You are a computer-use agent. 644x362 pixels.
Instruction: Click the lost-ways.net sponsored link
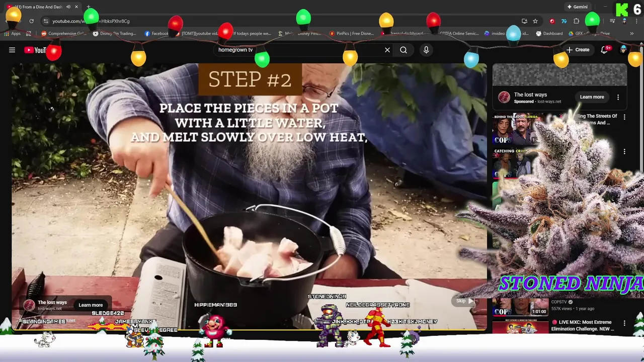coord(549,102)
